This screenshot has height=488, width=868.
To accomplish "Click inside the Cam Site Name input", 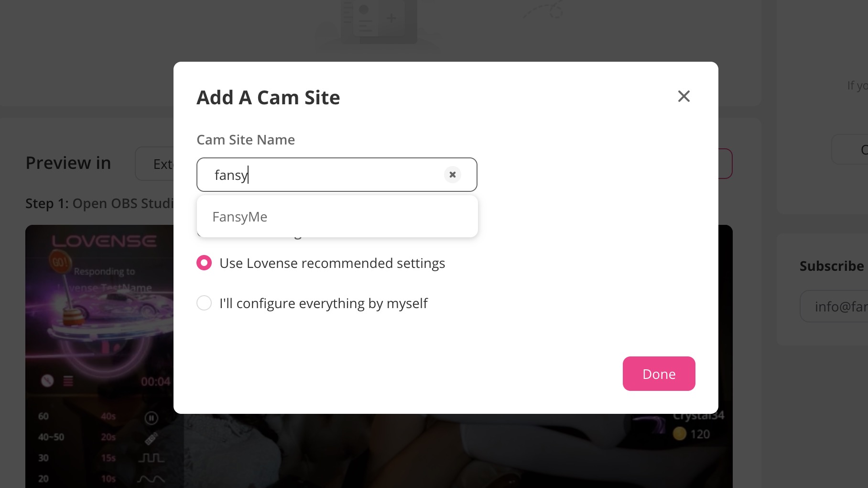I will pyautogui.click(x=325, y=175).
